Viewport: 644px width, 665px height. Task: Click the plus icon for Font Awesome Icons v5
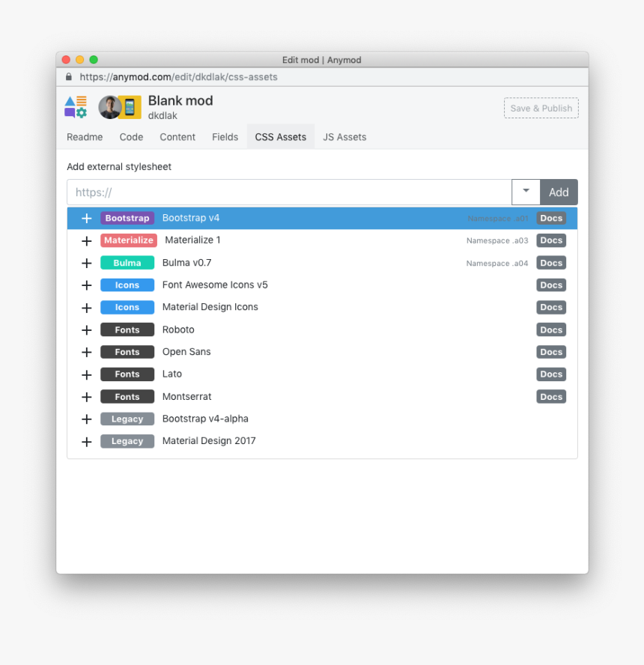pos(86,285)
